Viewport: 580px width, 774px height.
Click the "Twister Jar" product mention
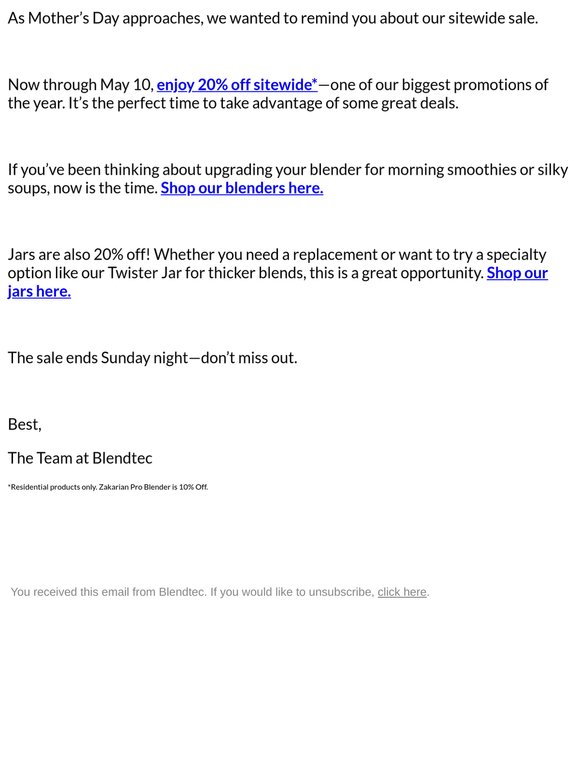145,273
